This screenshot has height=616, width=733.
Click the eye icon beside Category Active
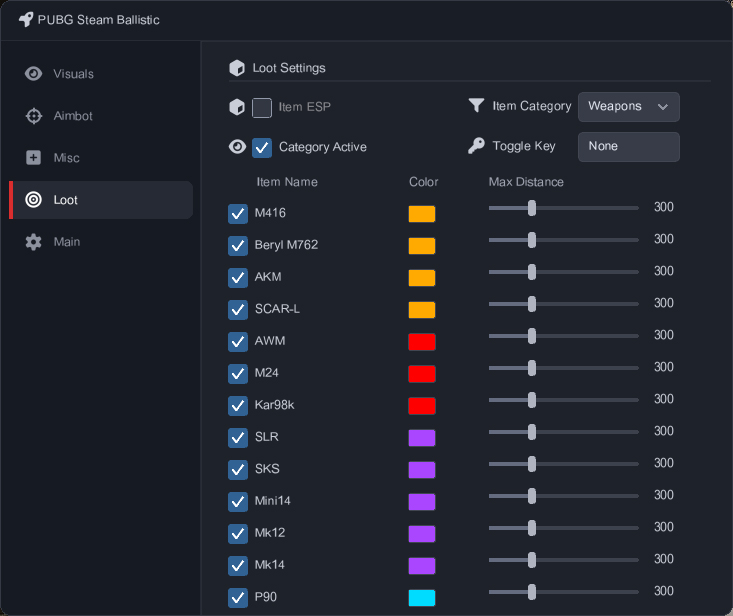(x=237, y=147)
